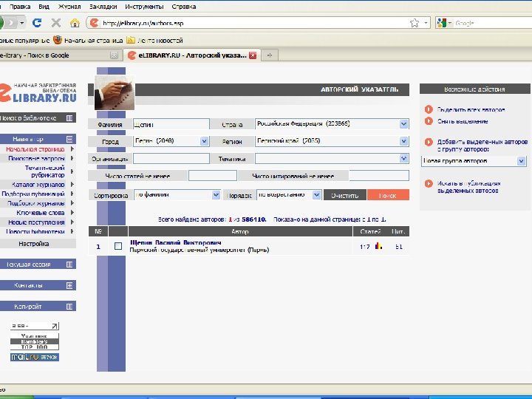
Task: Click Снять выделение link
Action: tap(463, 121)
